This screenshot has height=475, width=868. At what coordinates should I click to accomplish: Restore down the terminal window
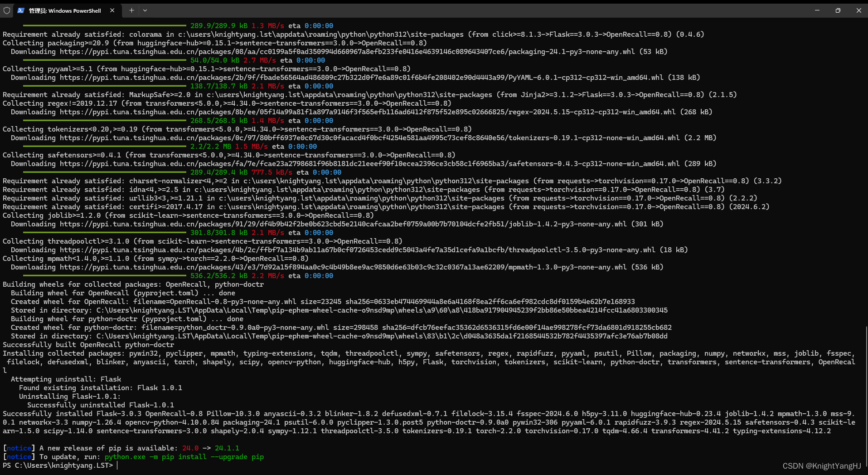(x=838, y=10)
